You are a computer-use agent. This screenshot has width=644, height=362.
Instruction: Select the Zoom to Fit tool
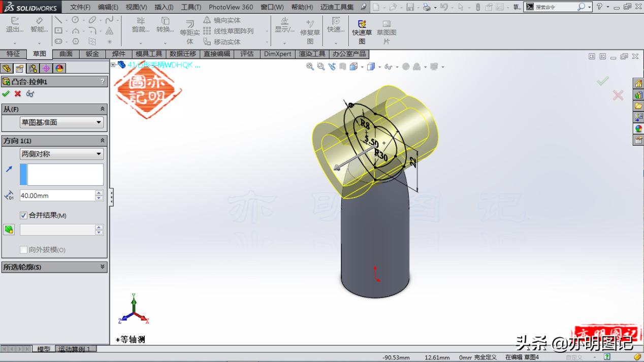310,66
